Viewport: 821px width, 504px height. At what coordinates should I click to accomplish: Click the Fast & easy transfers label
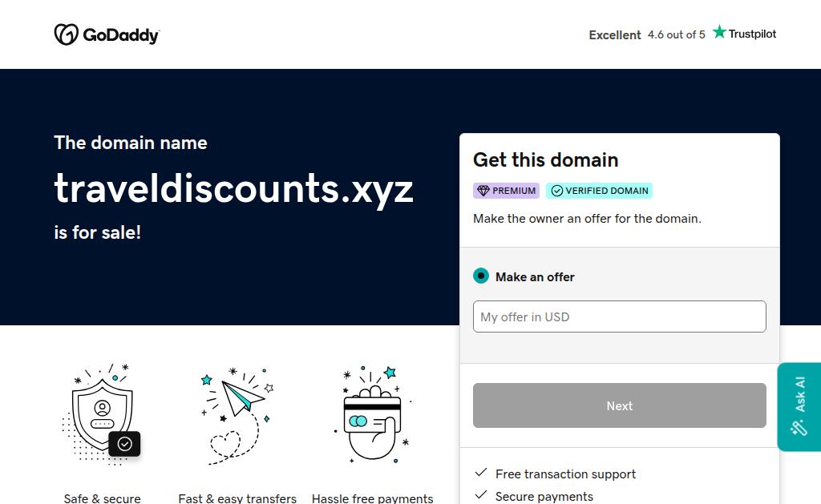click(237, 498)
